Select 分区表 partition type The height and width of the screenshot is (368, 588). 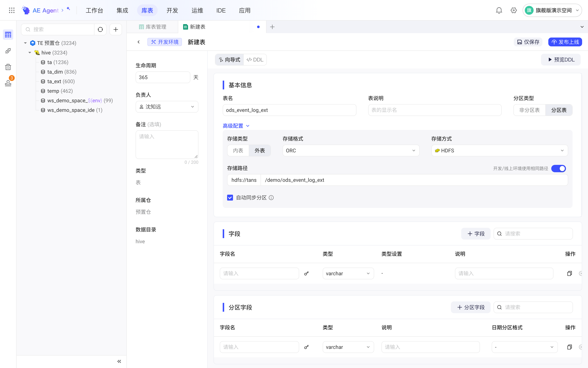click(559, 110)
